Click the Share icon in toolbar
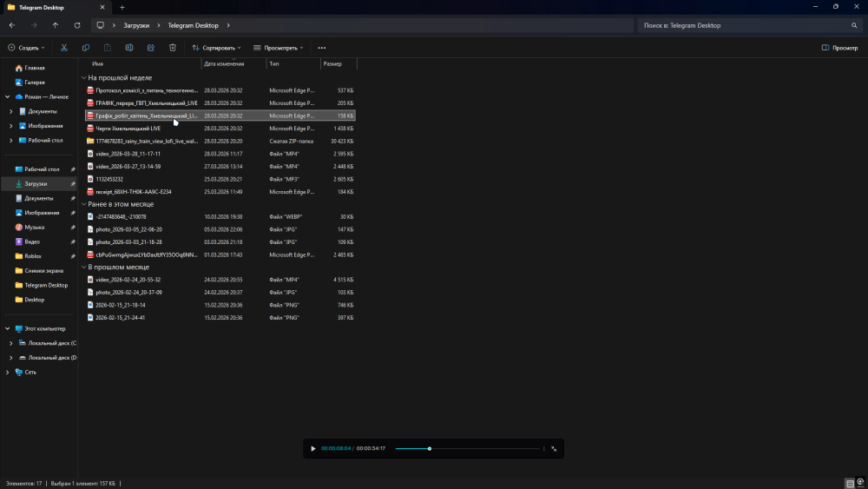 tap(150, 48)
